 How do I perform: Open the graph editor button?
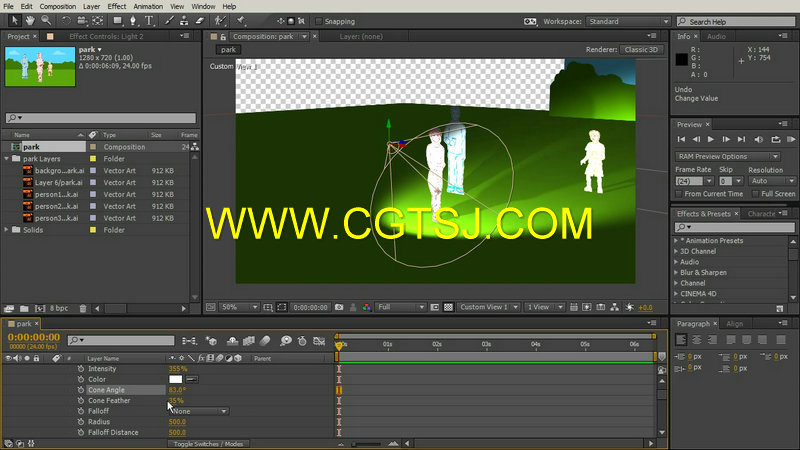click(x=319, y=341)
